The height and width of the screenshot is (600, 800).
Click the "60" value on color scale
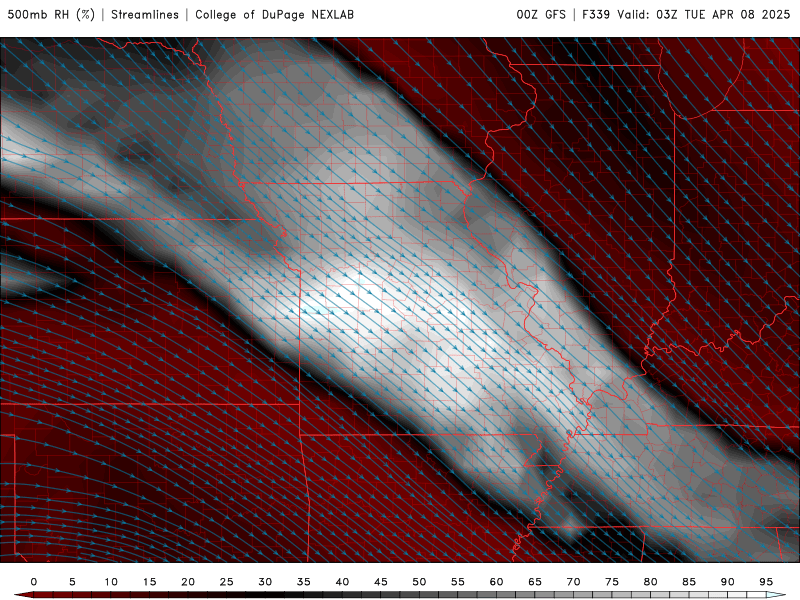(x=496, y=582)
